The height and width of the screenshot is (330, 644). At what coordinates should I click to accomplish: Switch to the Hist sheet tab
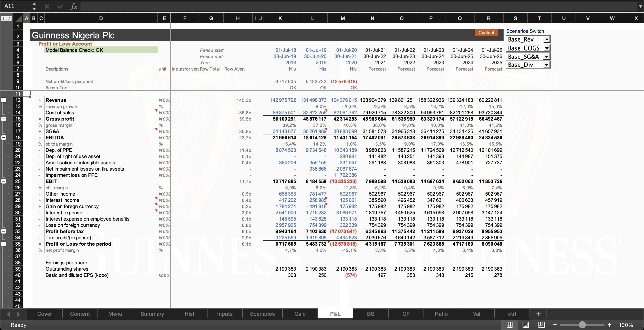[189, 314]
